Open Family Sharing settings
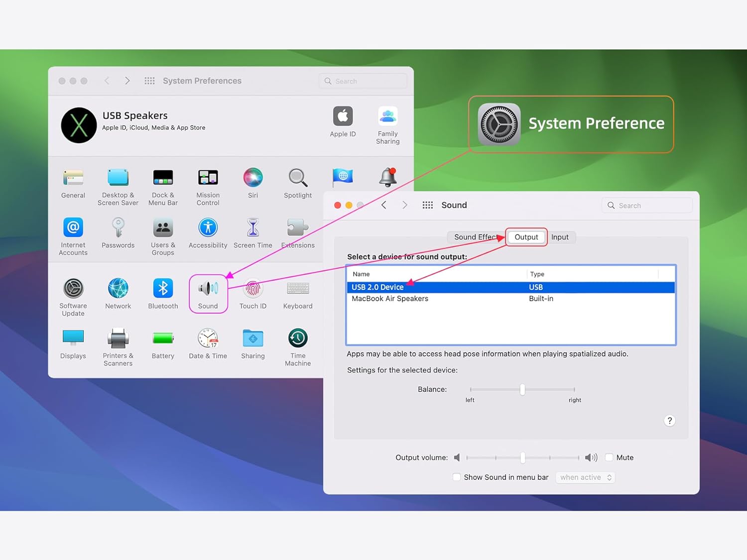The image size is (747, 560). coord(388,125)
